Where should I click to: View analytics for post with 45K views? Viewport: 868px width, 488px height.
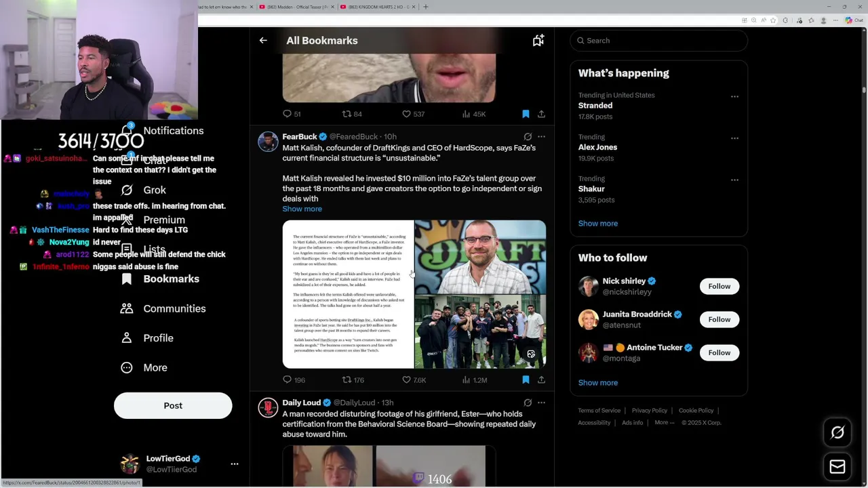473,114
